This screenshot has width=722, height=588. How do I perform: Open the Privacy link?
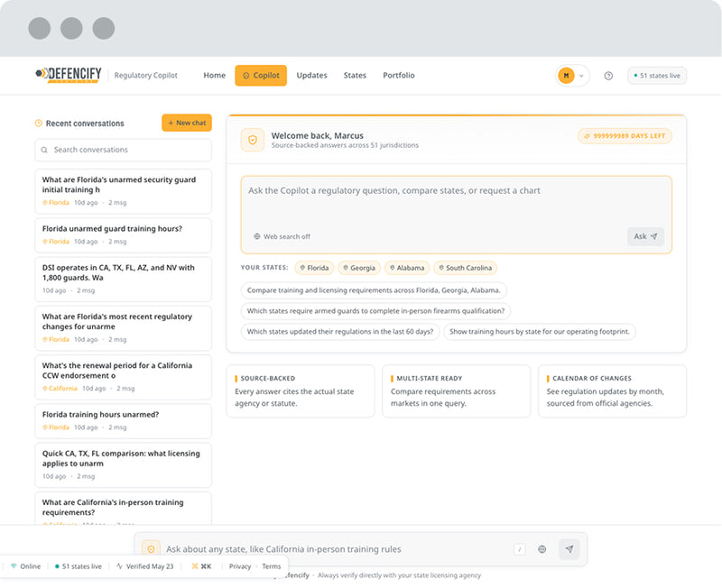240,566
